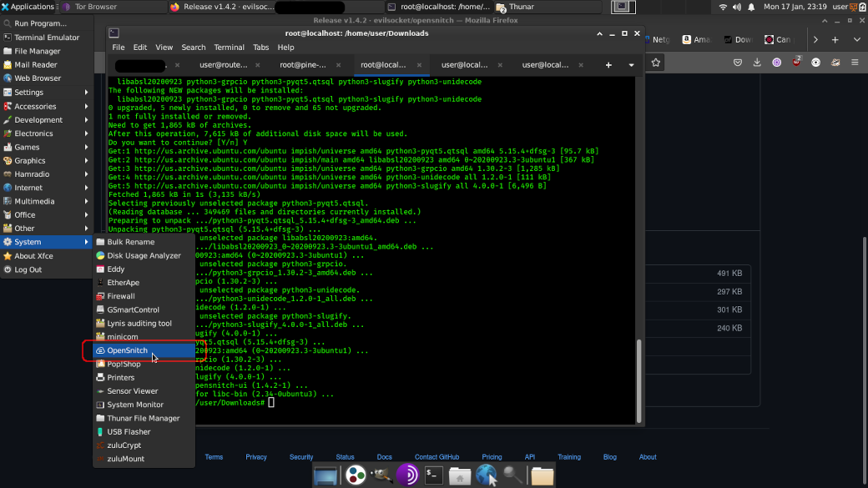The height and width of the screenshot is (488, 868).
Task: Open Printers settings entry
Action: coord(144,377)
